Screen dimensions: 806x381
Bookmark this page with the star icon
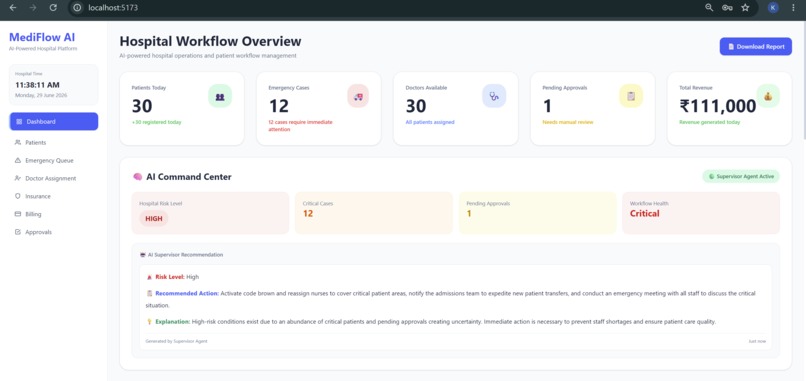(x=745, y=8)
